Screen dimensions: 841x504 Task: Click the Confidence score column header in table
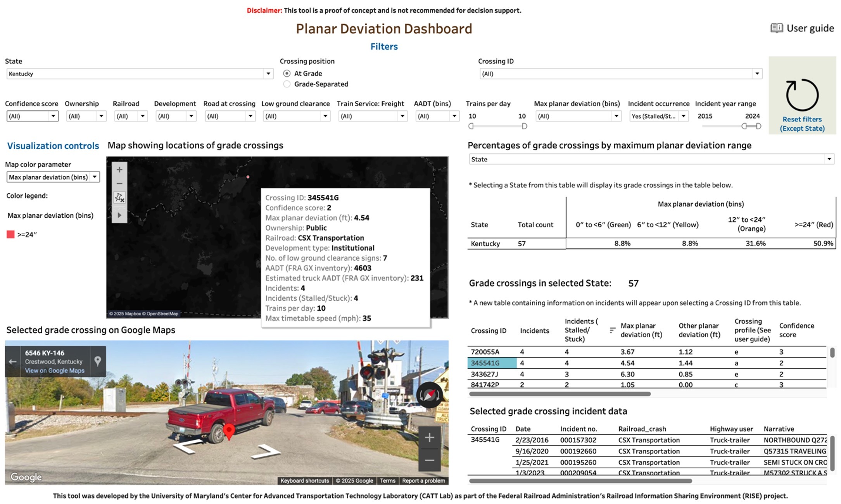(x=796, y=330)
